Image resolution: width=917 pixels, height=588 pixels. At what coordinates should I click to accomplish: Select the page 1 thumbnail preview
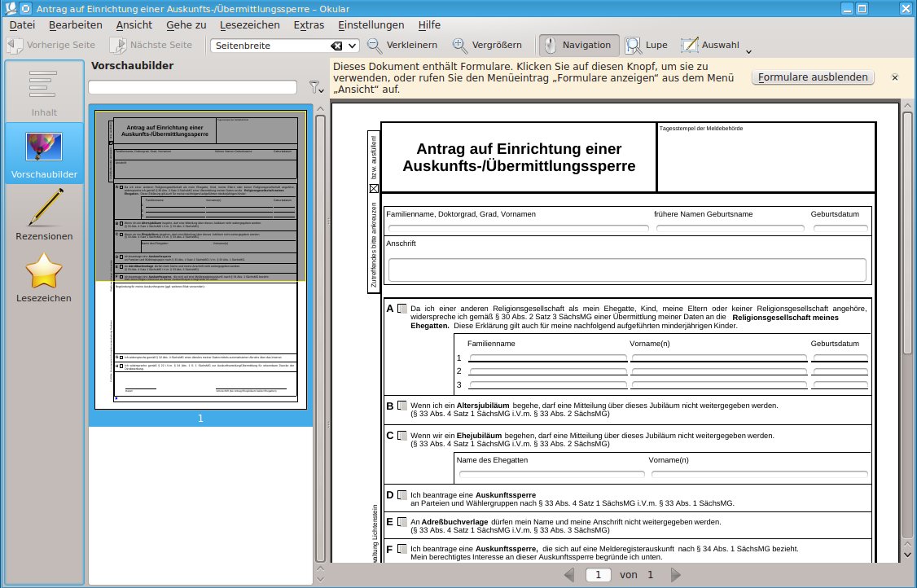click(x=200, y=259)
